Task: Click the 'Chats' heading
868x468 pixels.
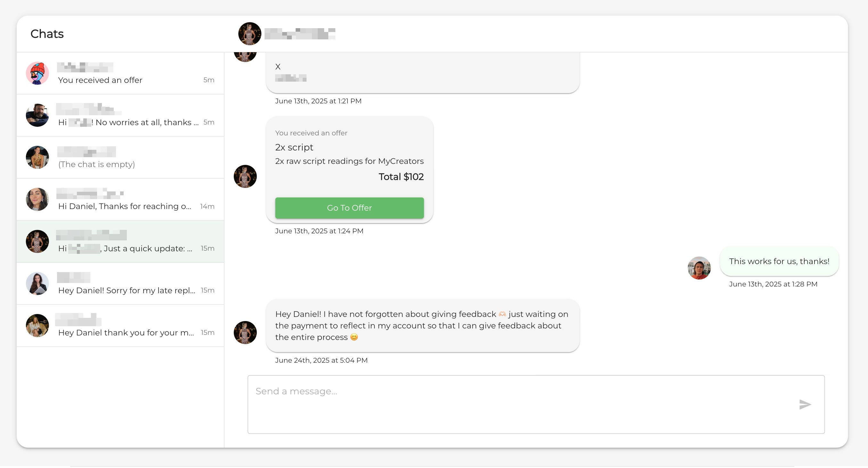Action: (x=47, y=34)
